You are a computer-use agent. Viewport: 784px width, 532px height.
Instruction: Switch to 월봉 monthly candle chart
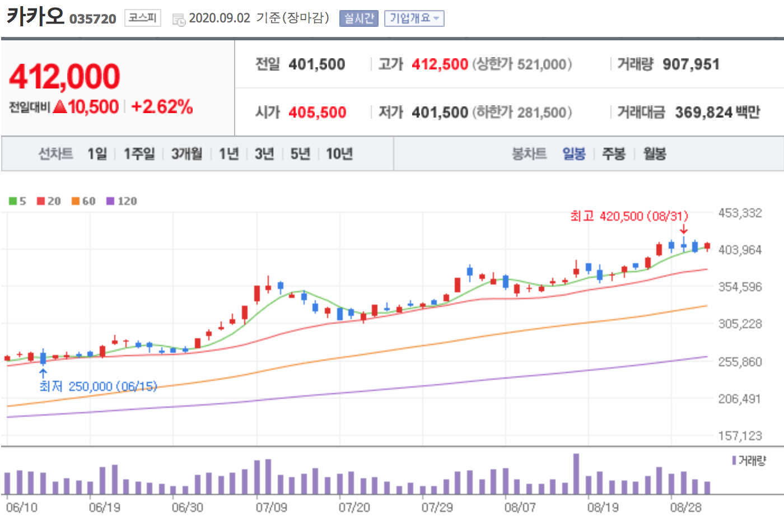click(x=655, y=153)
